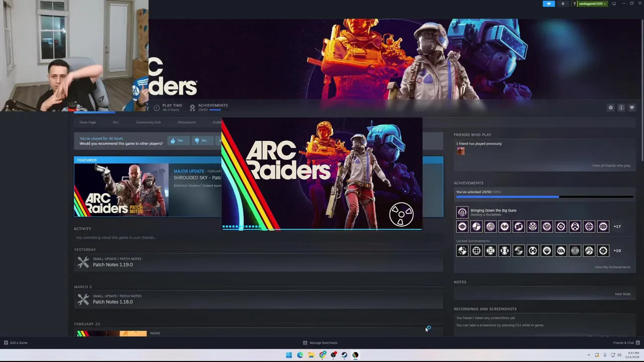Toggle ARC Raiders as a favorite
This screenshot has width=644, height=362.
632,108
